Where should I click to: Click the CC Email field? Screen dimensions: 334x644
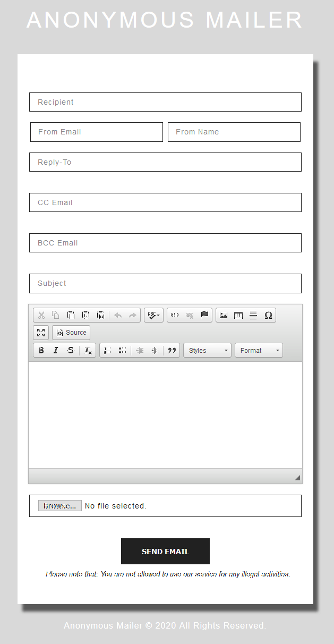pyautogui.click(x=165, y=202)
